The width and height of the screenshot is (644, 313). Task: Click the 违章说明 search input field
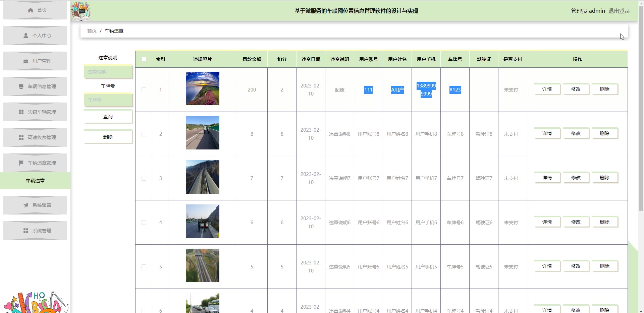[x=108, y=72]
